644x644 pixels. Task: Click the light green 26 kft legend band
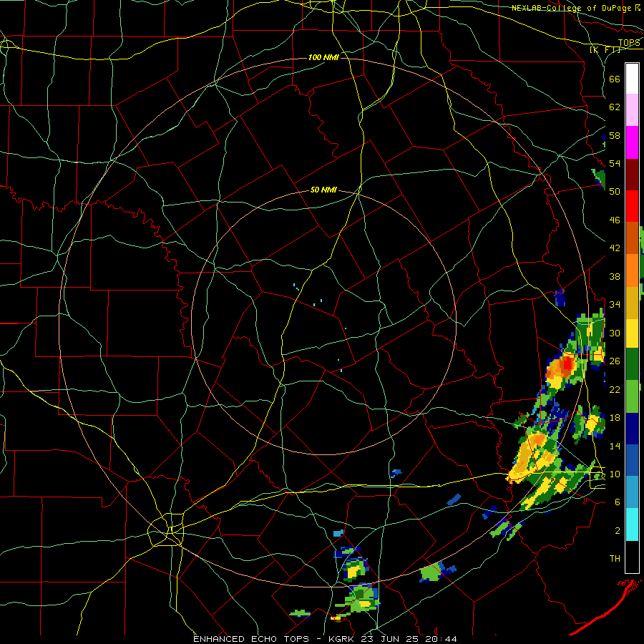pyautogui.click(x=632, y=396)
